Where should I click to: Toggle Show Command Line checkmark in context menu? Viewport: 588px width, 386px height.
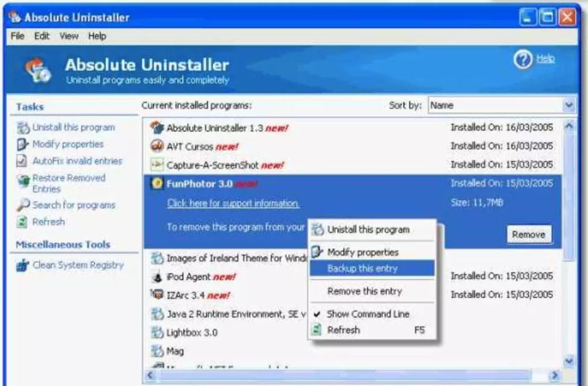point(317,314)
